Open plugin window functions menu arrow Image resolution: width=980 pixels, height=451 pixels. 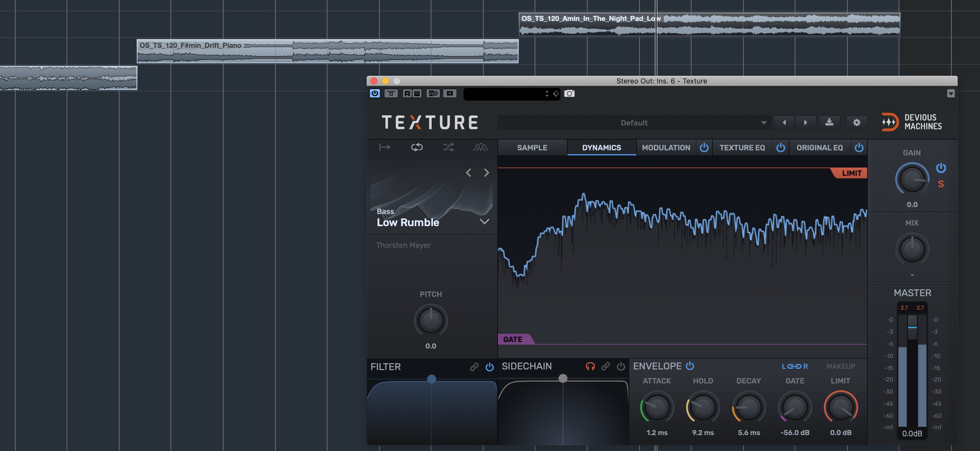(x=951, y=93)
